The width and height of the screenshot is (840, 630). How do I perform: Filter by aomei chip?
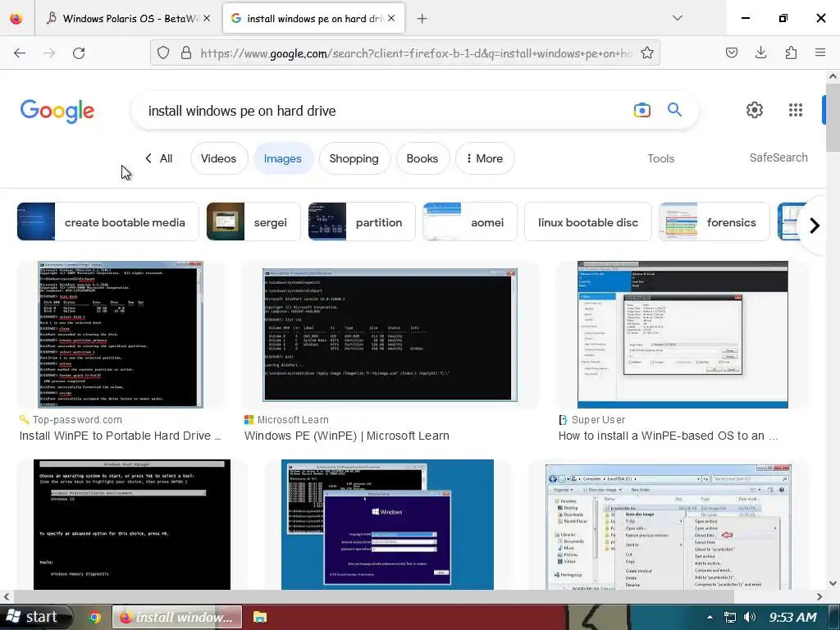pos(470,221)
